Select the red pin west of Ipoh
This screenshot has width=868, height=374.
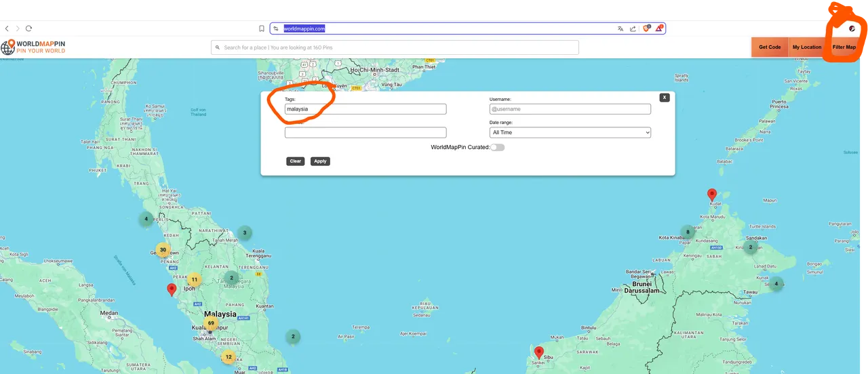pos(172,290)
